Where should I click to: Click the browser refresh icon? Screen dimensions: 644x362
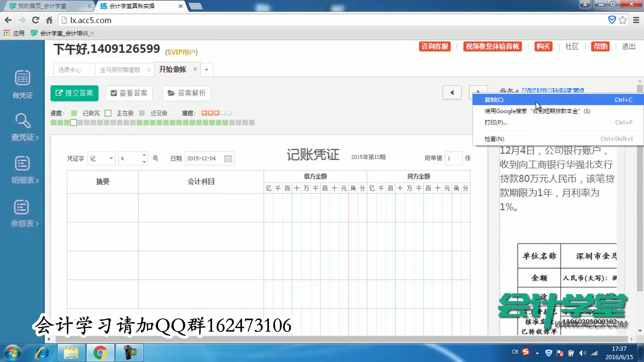coord(35,20)
